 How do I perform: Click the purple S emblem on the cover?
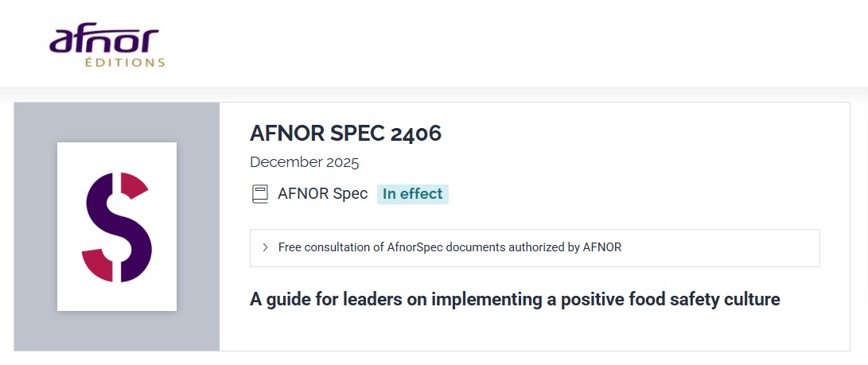[117, 226]
